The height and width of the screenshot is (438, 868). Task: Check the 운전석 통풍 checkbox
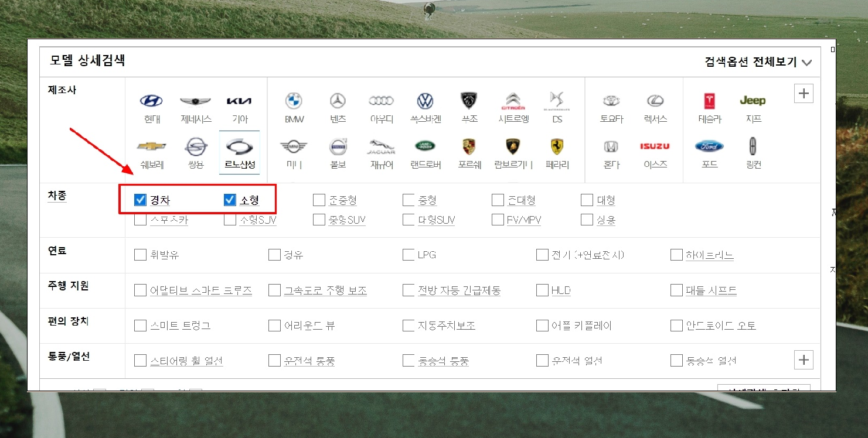[274, 360]
